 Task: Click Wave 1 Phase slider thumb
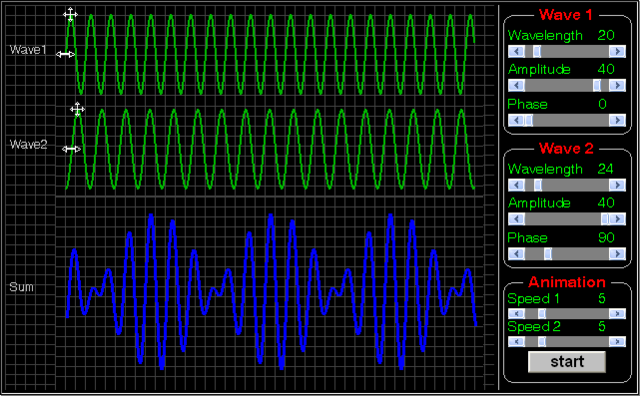[529, 120]
